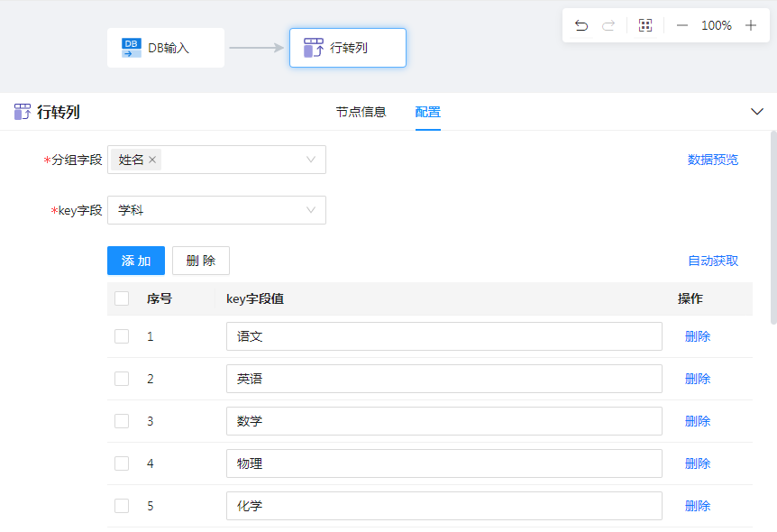Switch to the 节点信息 tab
The height and width of the screenshot is (532, 777).
(361, 112)
